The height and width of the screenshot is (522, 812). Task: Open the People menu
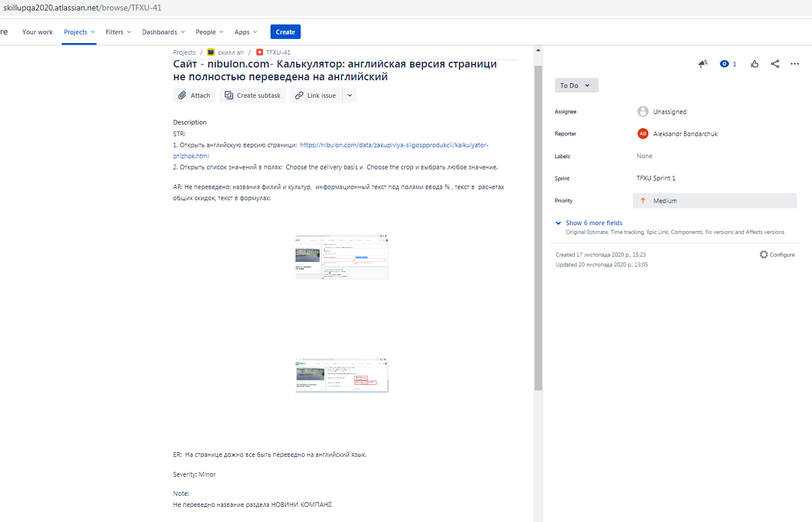(x=209, y=32)
